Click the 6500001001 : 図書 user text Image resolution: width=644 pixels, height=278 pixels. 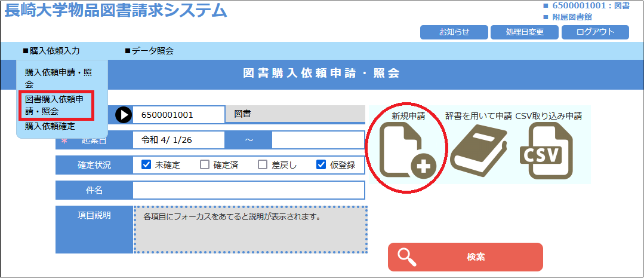(x=591, y=6)
